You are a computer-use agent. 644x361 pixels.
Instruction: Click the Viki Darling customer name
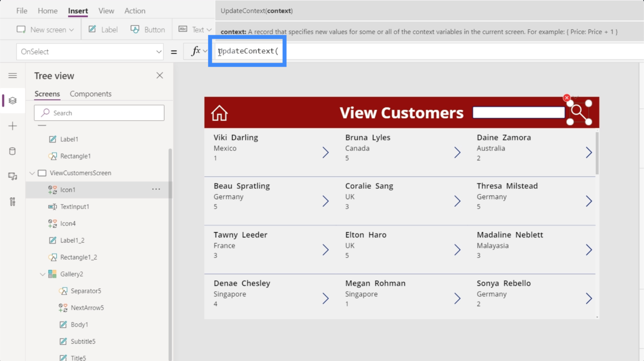(x=236, y=138)
